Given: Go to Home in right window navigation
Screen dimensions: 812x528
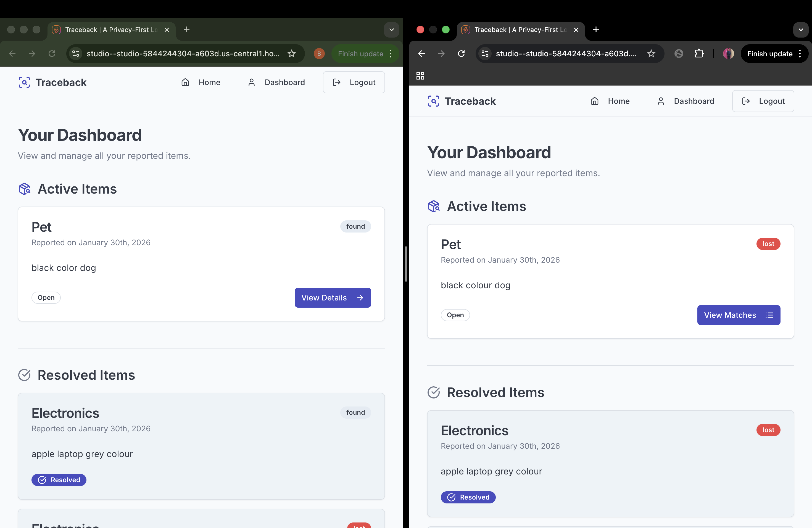Looking at the screenshot, I should (610, 101).
